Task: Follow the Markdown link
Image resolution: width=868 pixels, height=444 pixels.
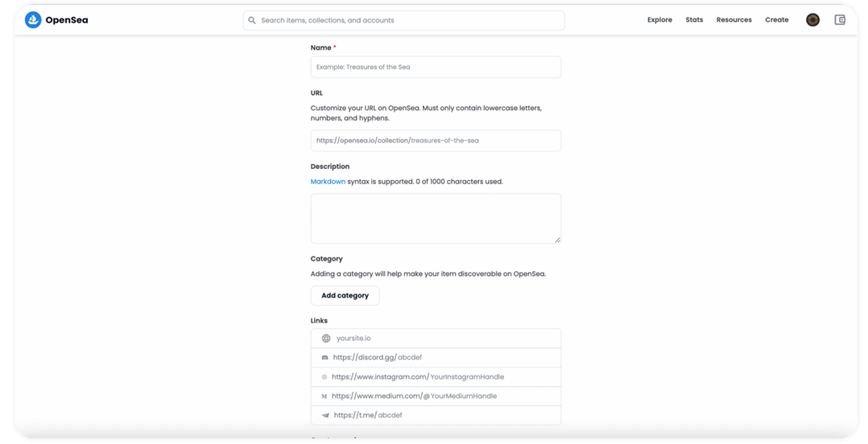Action: 328,182
